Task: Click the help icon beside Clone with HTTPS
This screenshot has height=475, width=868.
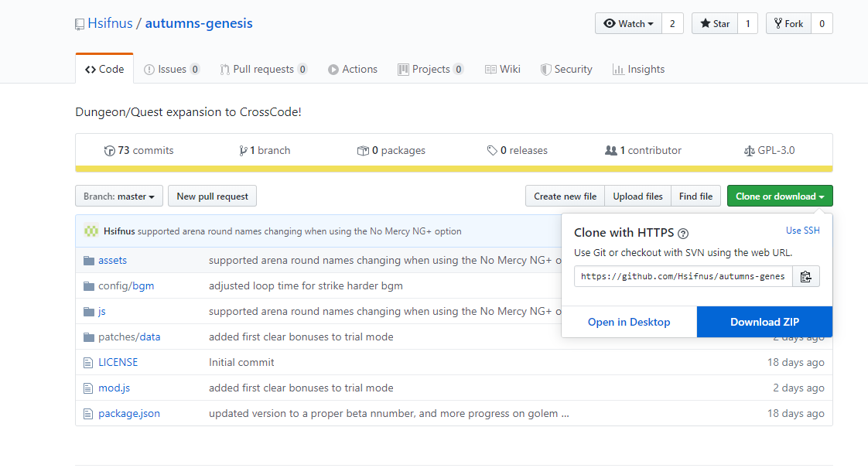Action: point(683,234)
